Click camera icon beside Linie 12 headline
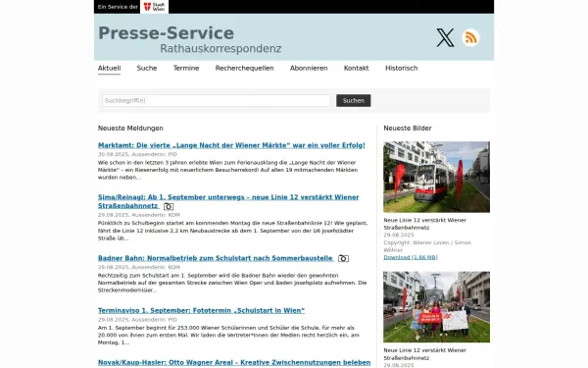The width and height of the screenshot is (588, 368). (169, 206)
